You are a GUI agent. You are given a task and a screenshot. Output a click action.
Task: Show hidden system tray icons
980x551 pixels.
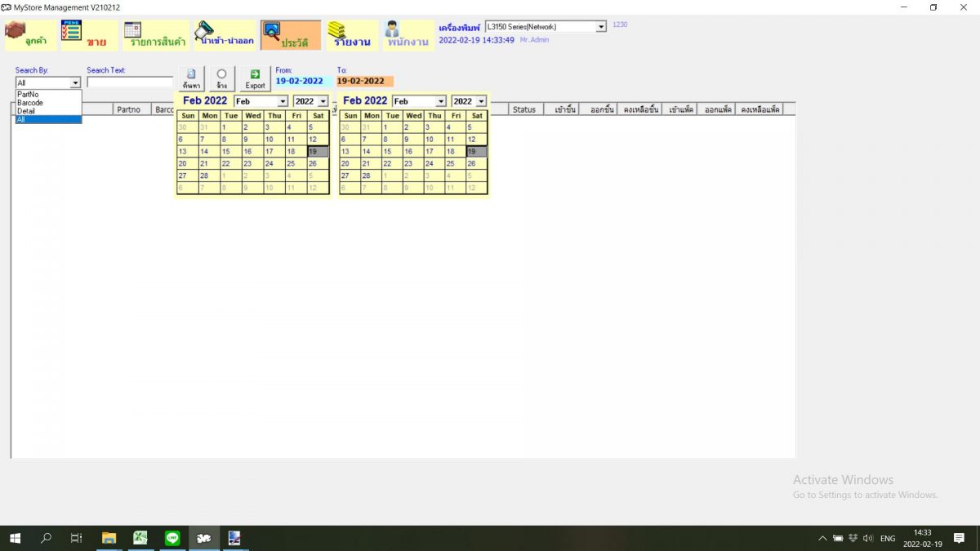822,539
